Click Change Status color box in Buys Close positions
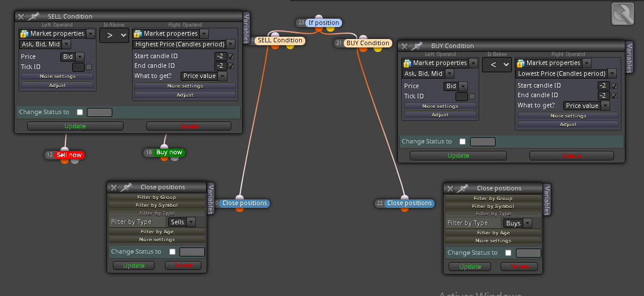 [x=528, y=253]
